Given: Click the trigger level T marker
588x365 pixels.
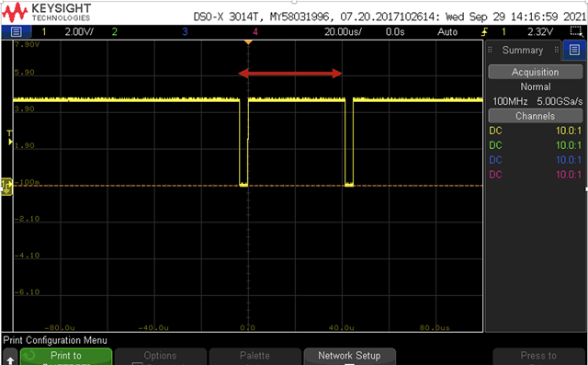Looking at the screenshot, I should [x=10, y=138].
